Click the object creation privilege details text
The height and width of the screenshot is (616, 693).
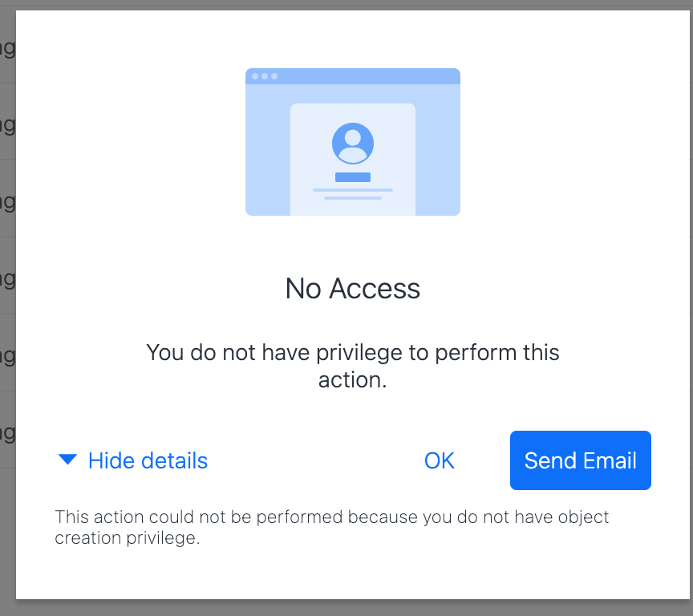(332, 527)
